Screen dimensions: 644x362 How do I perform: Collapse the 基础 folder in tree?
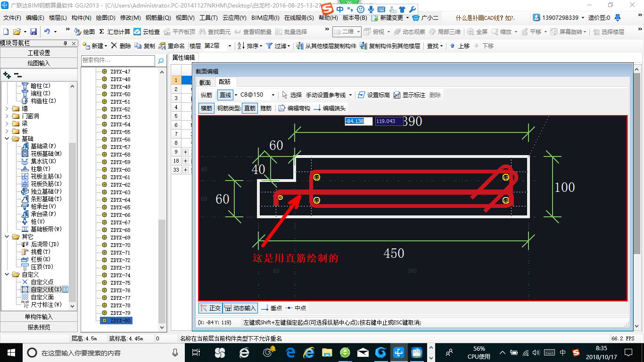[7, 139]
